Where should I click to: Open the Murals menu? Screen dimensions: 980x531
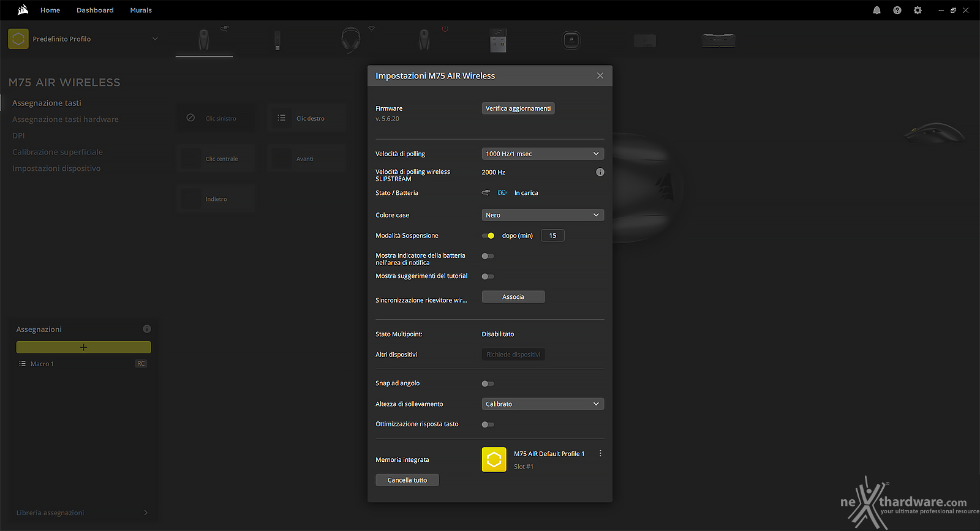[141, 10]
